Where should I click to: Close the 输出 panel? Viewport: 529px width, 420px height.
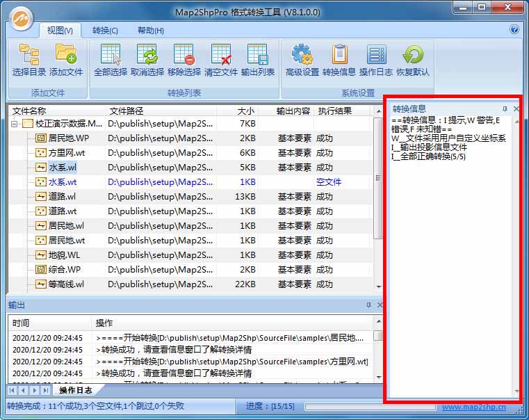380,305
